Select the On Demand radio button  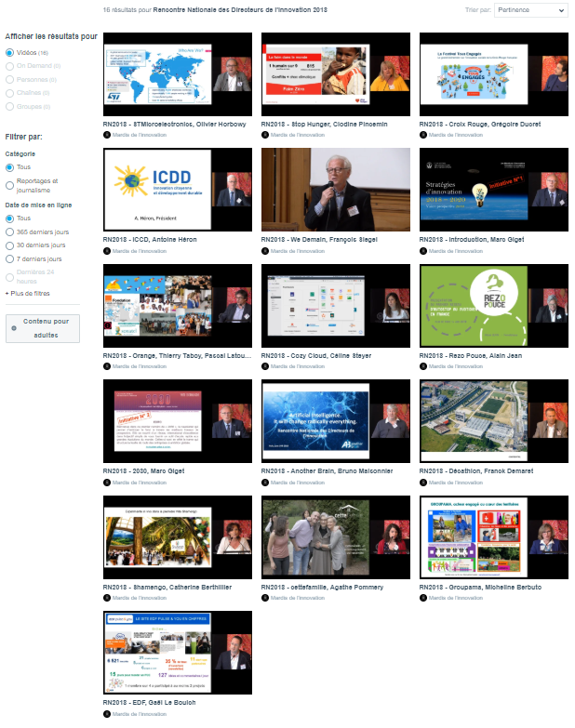tap(9, 66)
